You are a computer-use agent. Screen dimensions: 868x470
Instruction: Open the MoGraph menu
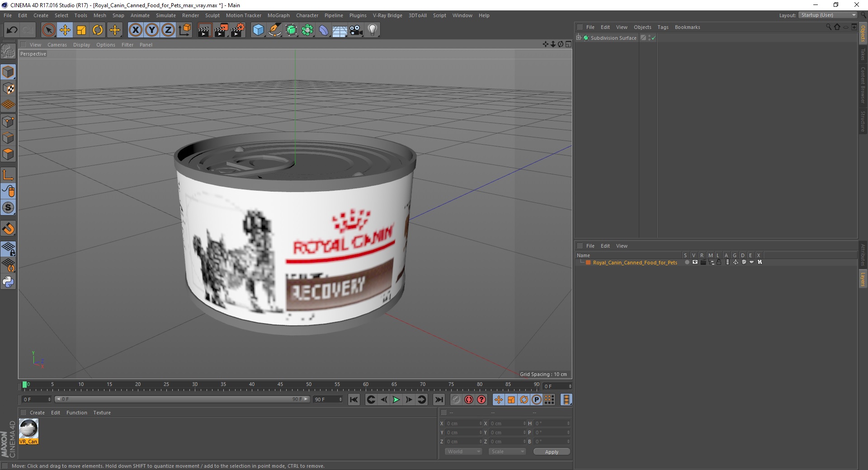tap(278, 15)
